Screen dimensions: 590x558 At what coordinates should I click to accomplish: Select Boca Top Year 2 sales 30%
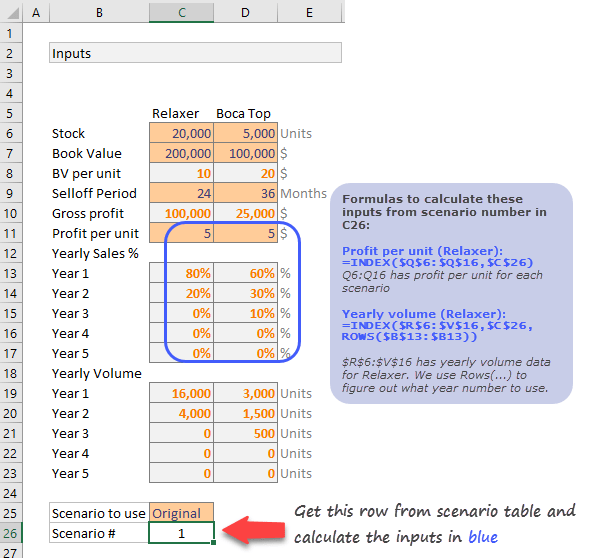245,293
